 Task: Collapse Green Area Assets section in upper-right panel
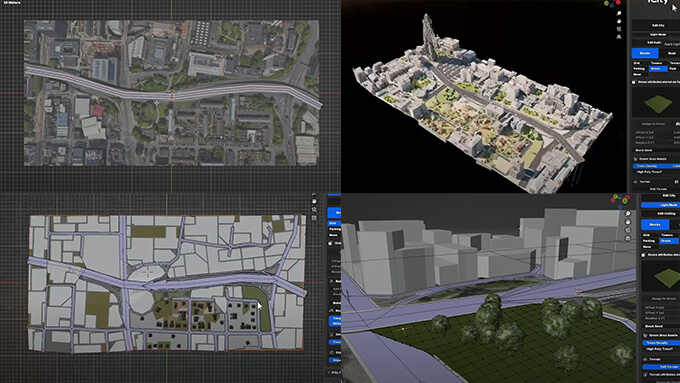click(635, 159)
